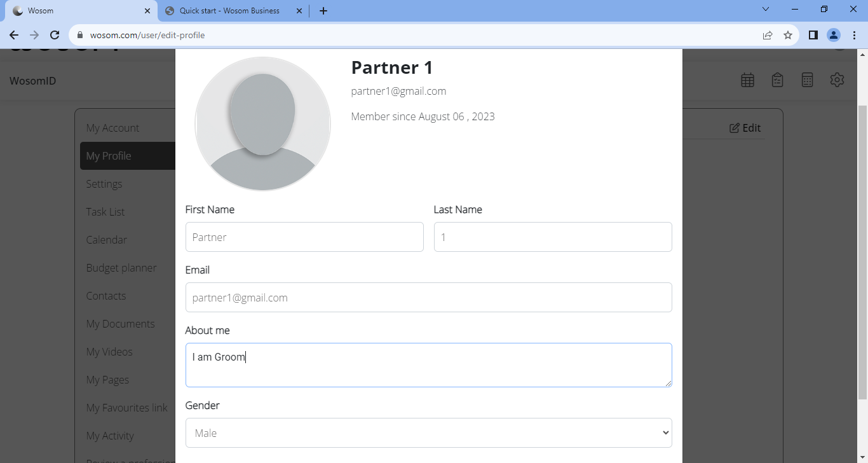Viewport: 868px width, 463px height.
Task: Open the browser share icon
Action: point(767,35)
